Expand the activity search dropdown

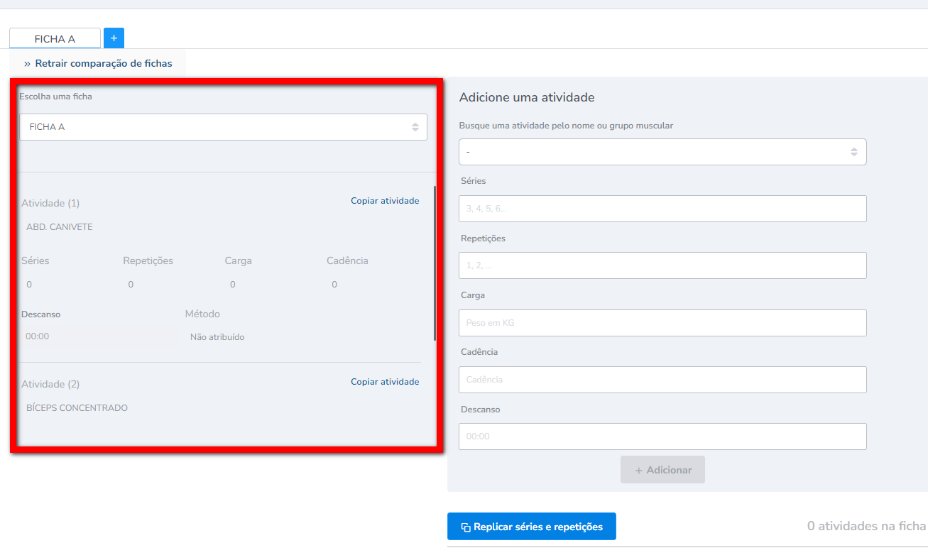(x=662, y=152)
